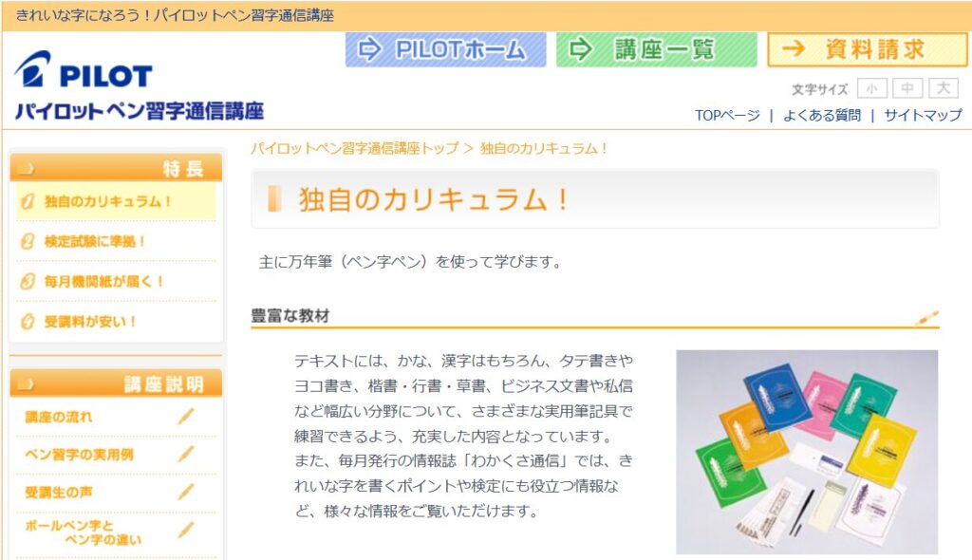Click the PILOT logo
The width and height of the screenshot is (972, 560).
(84, 69)
